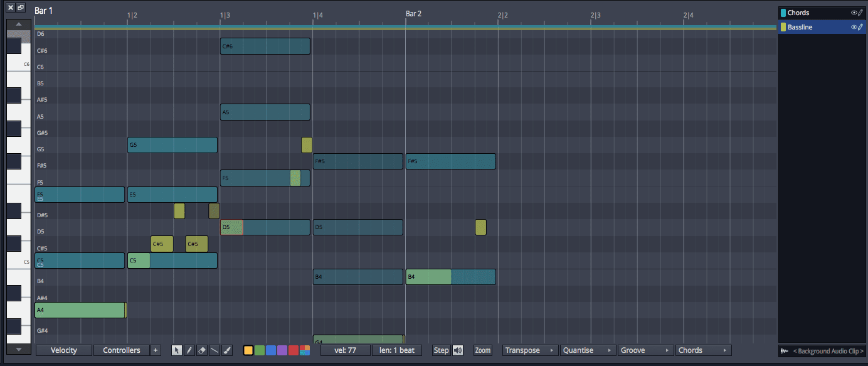
Task: Select the pencil draw tool
Action: pos(189,350)
